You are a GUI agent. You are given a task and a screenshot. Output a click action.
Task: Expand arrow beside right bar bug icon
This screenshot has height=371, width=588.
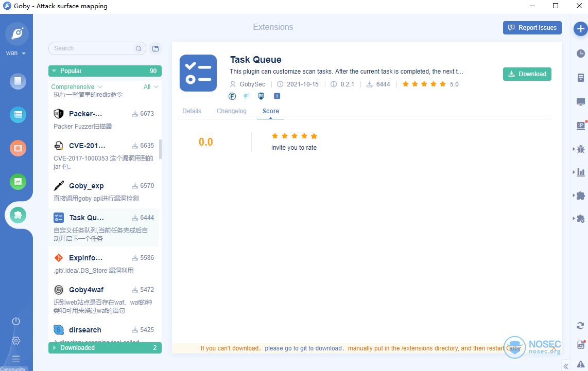point(574,149)
